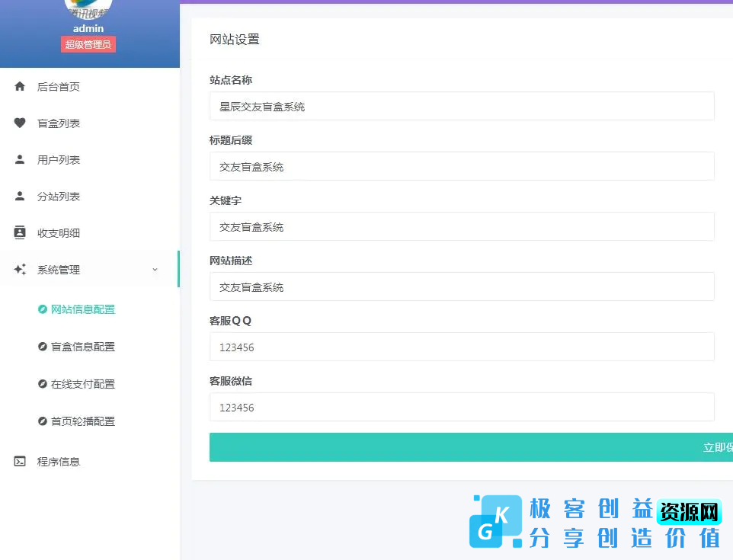Click the home icon beside 后台首页
The width and height of the screenshot is (733, 560).
click(x=20, y=86)
